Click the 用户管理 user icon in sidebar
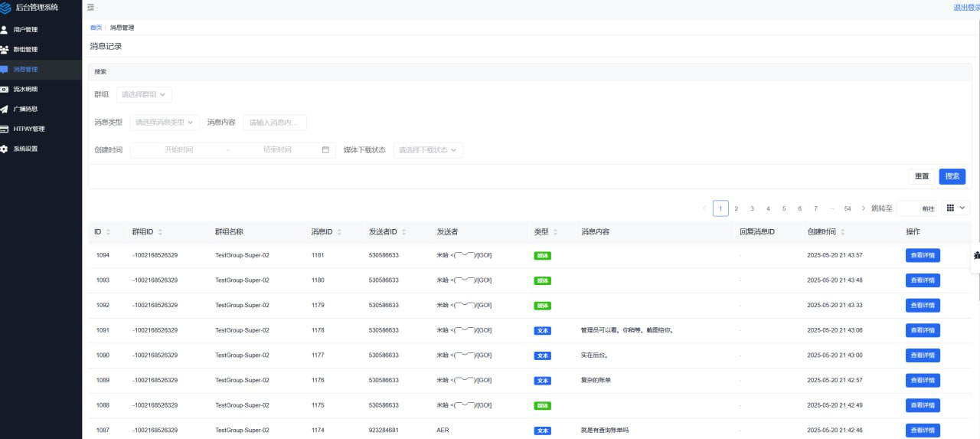This screenshot has width=980, height=439. [5, 30]
